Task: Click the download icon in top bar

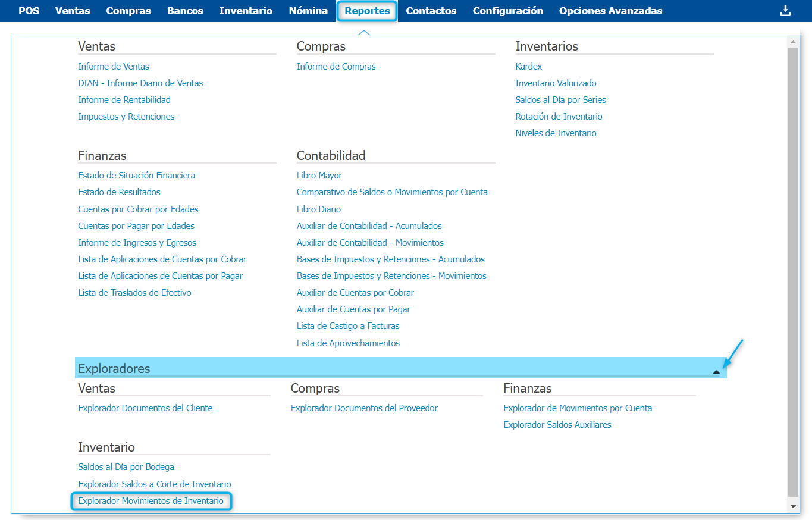Action: 785,11
